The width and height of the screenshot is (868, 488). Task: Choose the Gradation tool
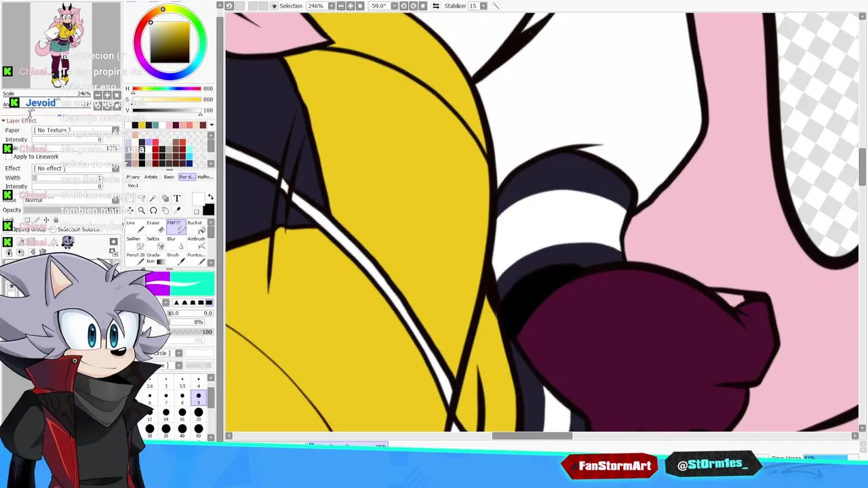coord(155,259)
